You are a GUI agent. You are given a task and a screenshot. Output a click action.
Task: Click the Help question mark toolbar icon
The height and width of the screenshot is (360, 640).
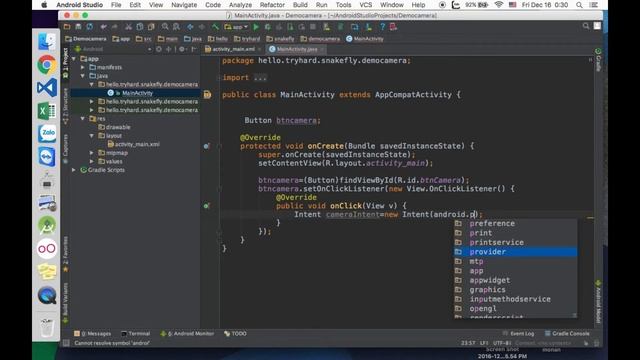(x=382, y=27)
